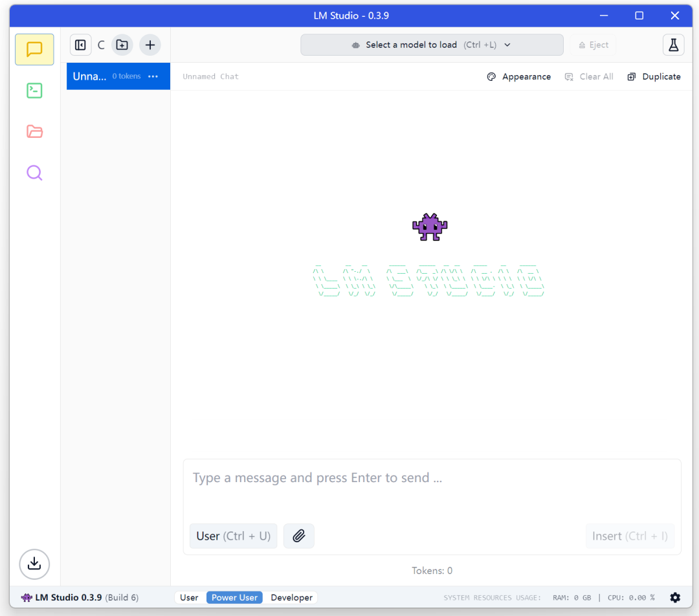Create a new chat folder
Image resolution: width=699 pixels, height=616 pixels.
pos(122,45)
